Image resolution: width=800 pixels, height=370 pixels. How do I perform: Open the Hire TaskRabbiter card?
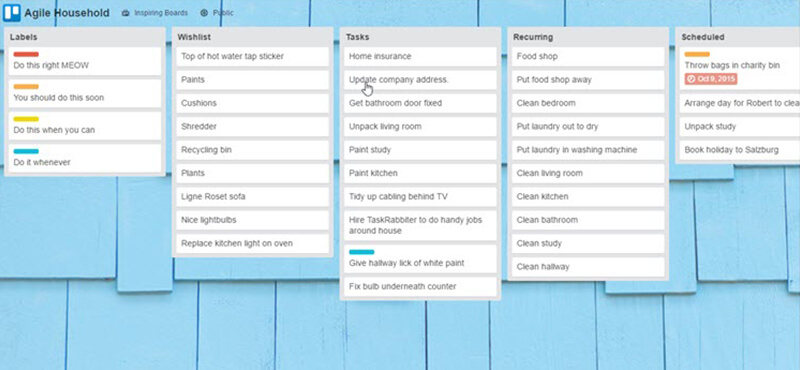pyautogui.click(x=420, y=226)
